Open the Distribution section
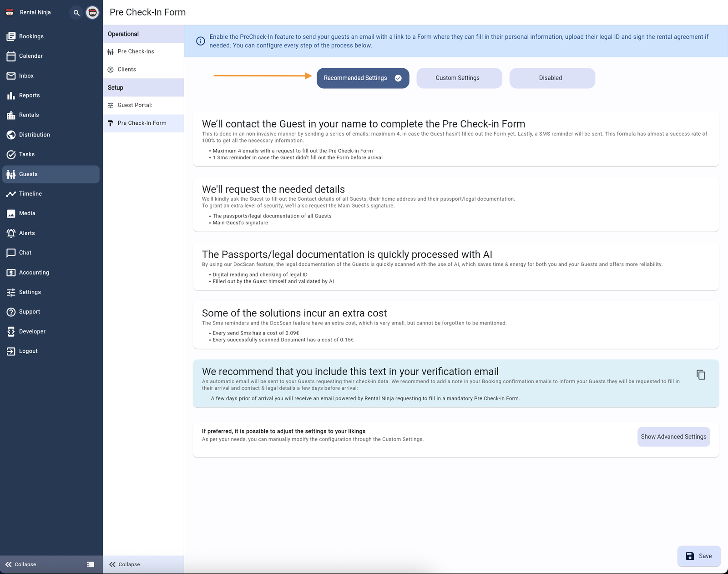Image resolution: width=728 pixels, height=574 pixels. tap(35, 134)
